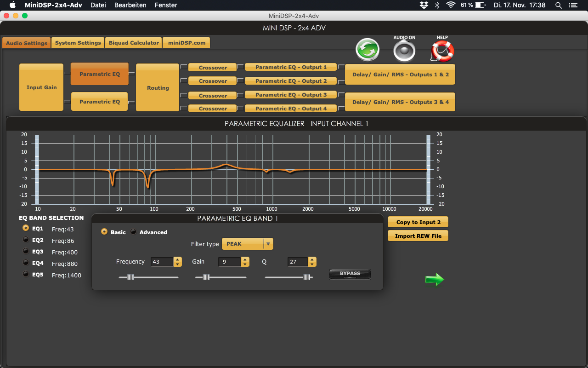
Task: Switch to Audio Settings tab
Action: 27,43
